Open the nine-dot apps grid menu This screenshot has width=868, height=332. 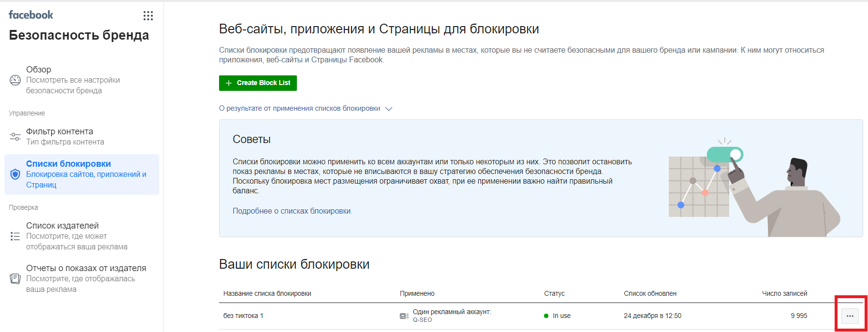point(148,16)
